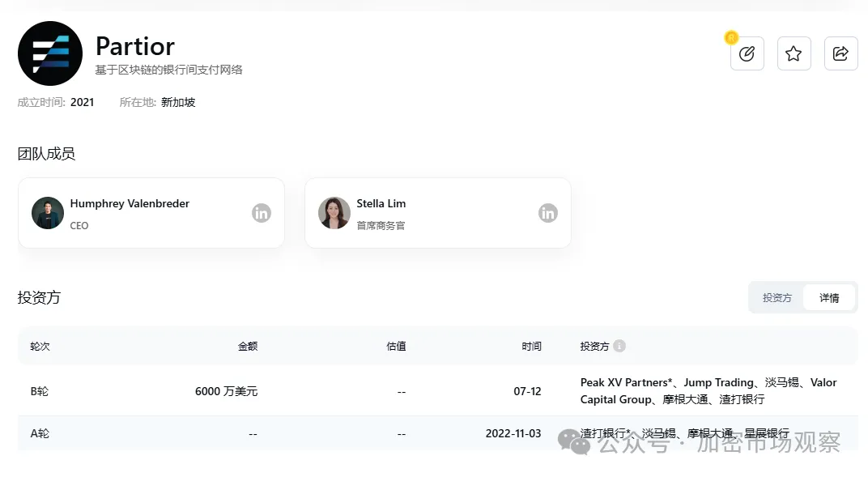
Task: Click Humphrey Valenbreder's profile photo
Action: click(x=48, y=213)
